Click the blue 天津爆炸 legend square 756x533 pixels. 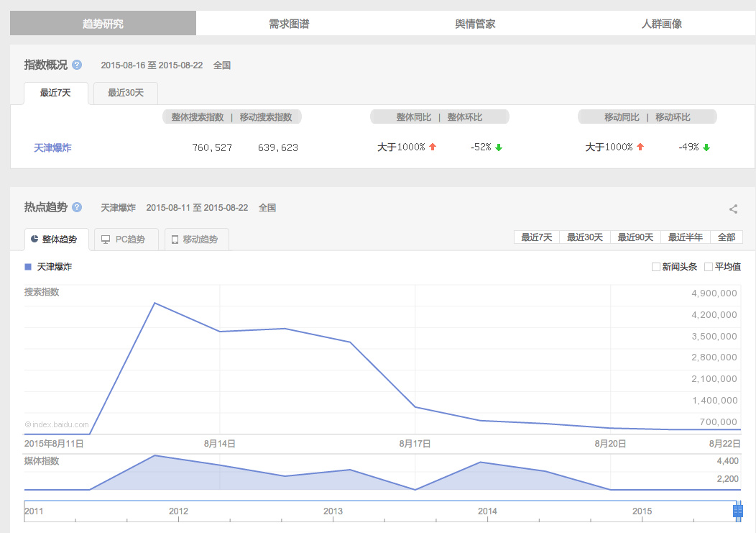click(x=28, y=267)
